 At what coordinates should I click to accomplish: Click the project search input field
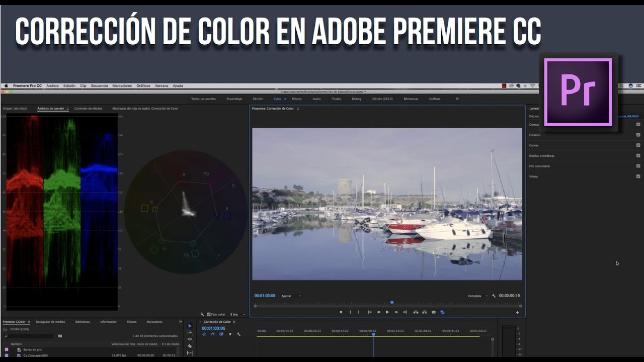(29, 336)
